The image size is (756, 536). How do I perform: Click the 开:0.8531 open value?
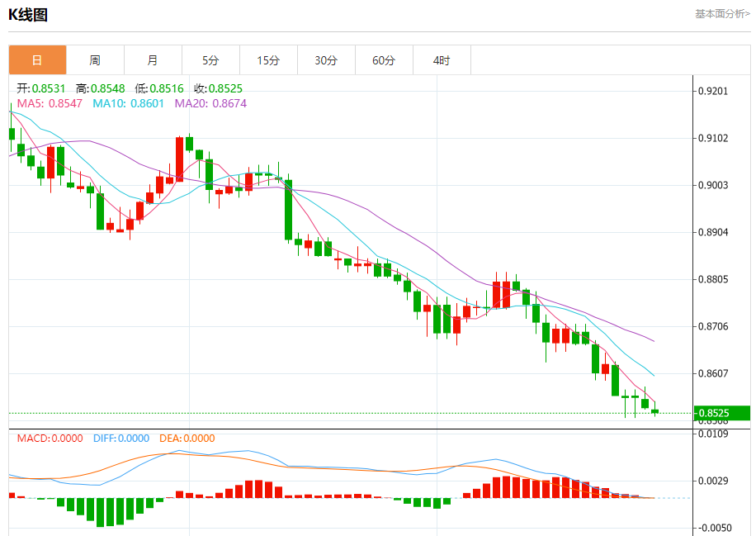[41, 88]
